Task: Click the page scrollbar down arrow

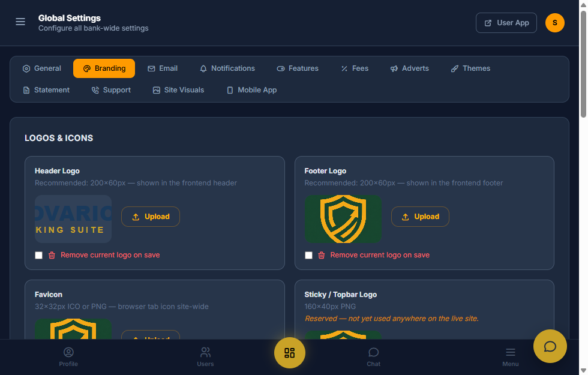Action: [x=583, y=371]
